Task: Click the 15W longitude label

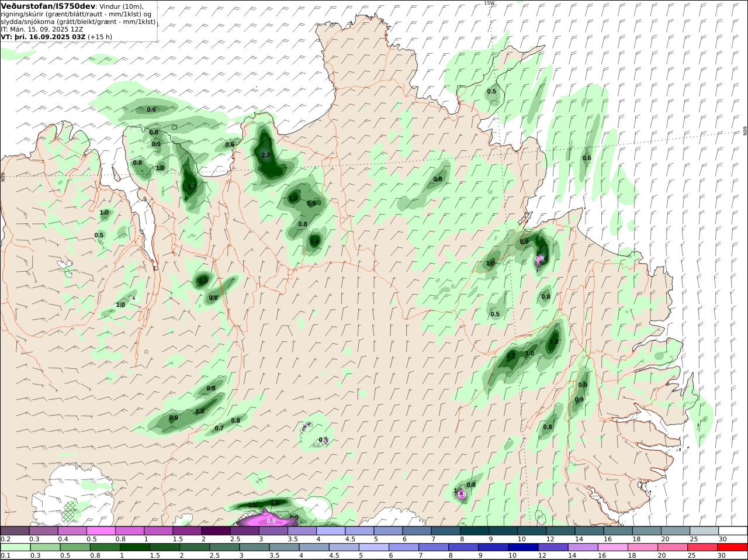Action: [x=489, y=3]
